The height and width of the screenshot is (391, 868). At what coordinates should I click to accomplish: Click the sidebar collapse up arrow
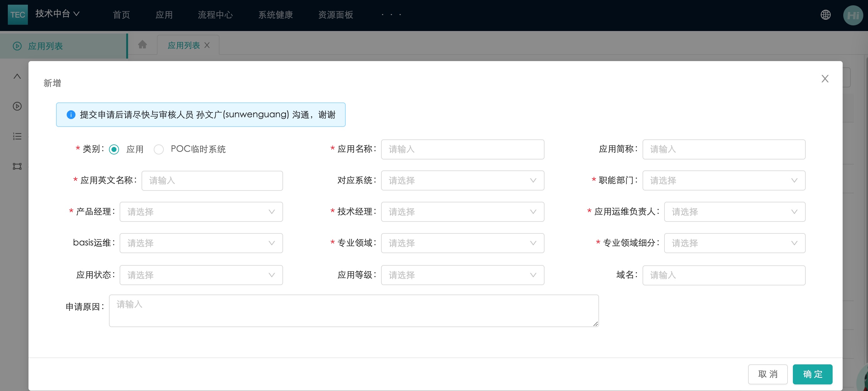click(17, 76)
